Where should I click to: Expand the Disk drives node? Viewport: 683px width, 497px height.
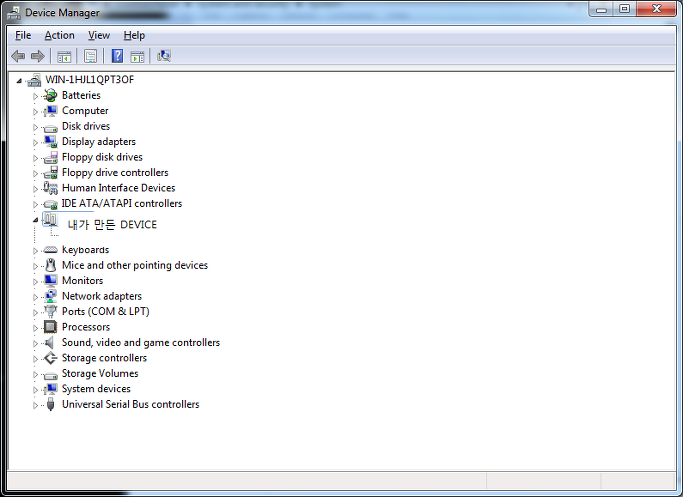tap(35, 127)
